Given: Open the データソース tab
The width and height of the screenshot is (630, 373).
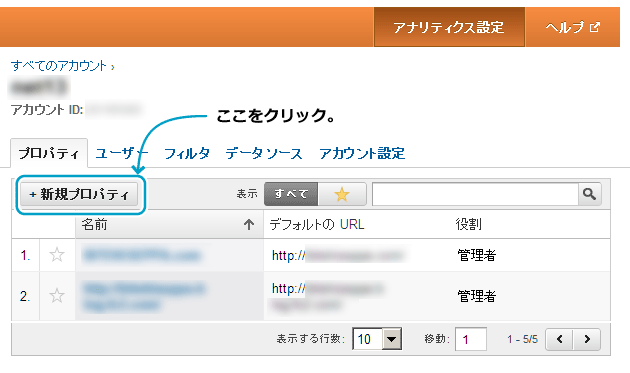Looking at the screenshot, I should 264,153.
